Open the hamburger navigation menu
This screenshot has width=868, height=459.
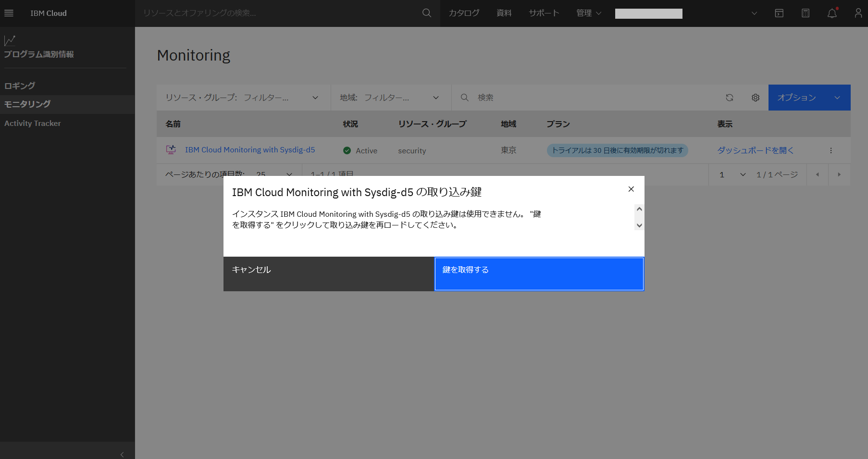click(x=9, y=13)
